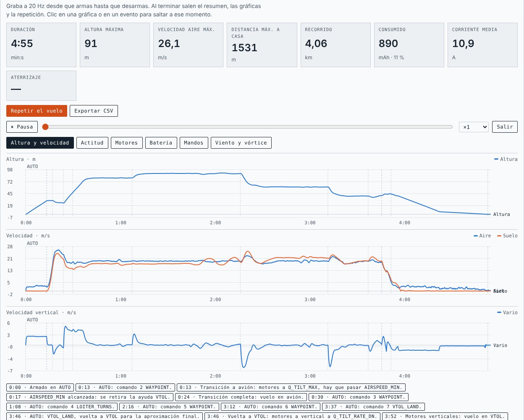
Task: Jump to event 3:46 AUTO: VTOL_LAND, vuelta a VTOL
Action: coord(104,416)
